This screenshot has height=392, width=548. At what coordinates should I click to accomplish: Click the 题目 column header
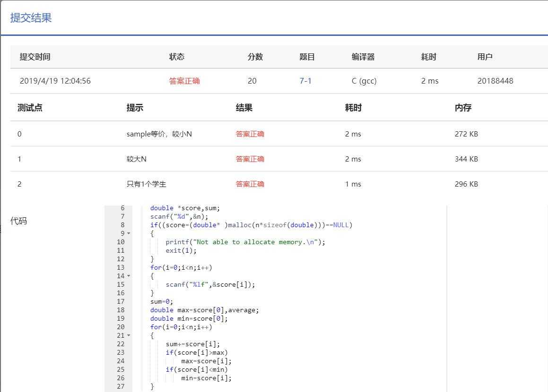point(307,57)
